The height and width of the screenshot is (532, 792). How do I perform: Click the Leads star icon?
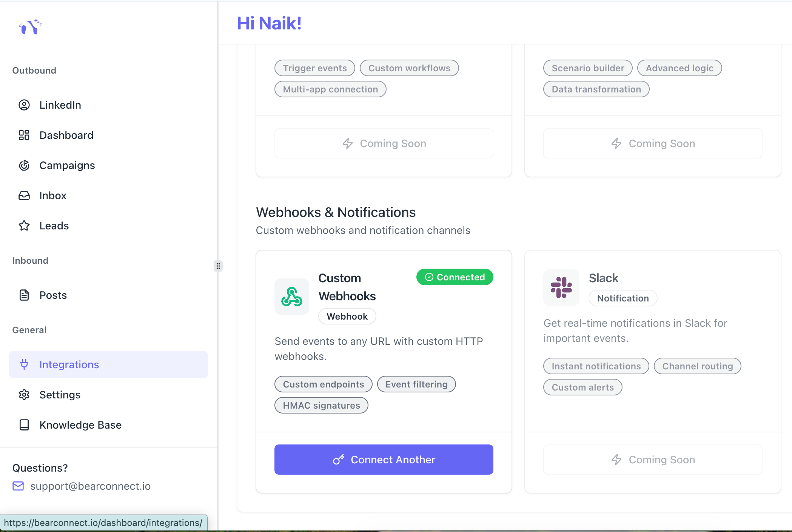[24, 226]
